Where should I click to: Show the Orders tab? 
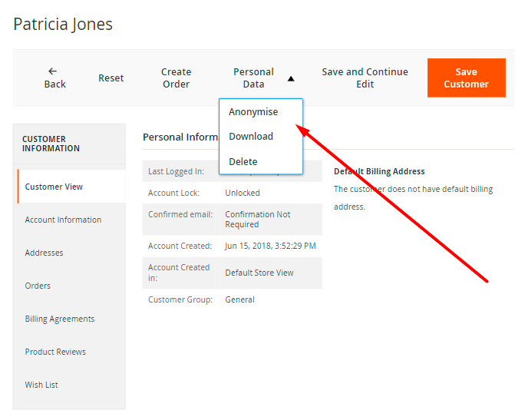coord(38,286)
